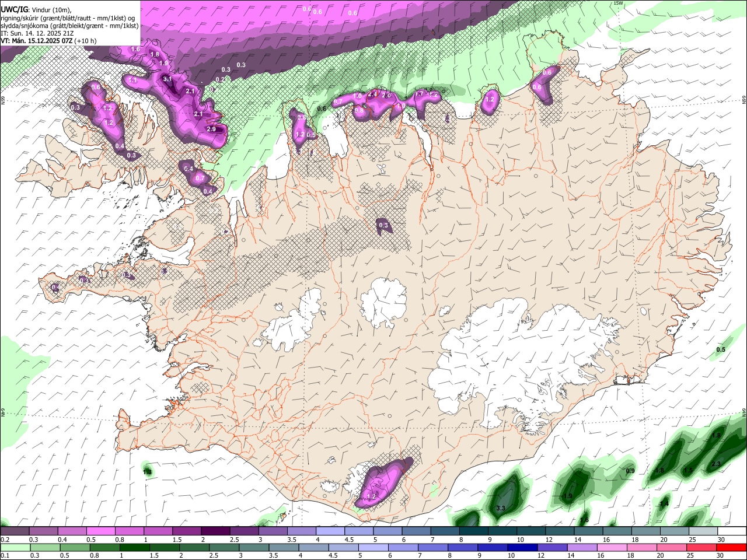Click the 'rigning/skúrir' legend description line

(68, 18)
